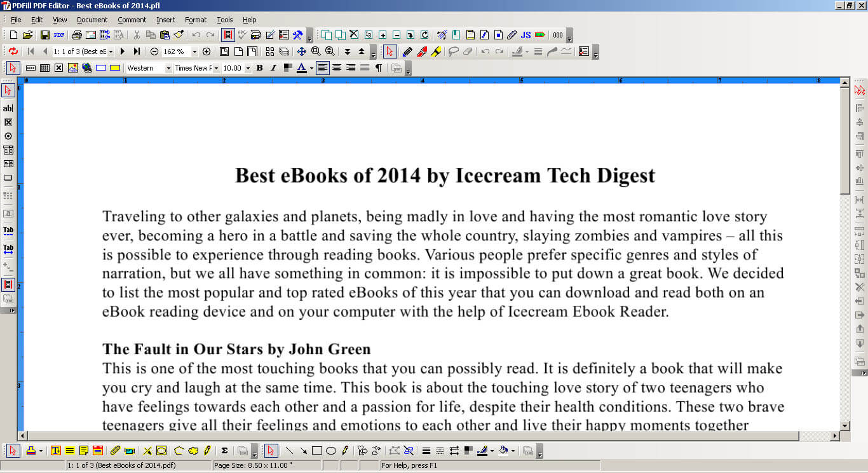Click the zoom in plus button

[x=207, y=51]
